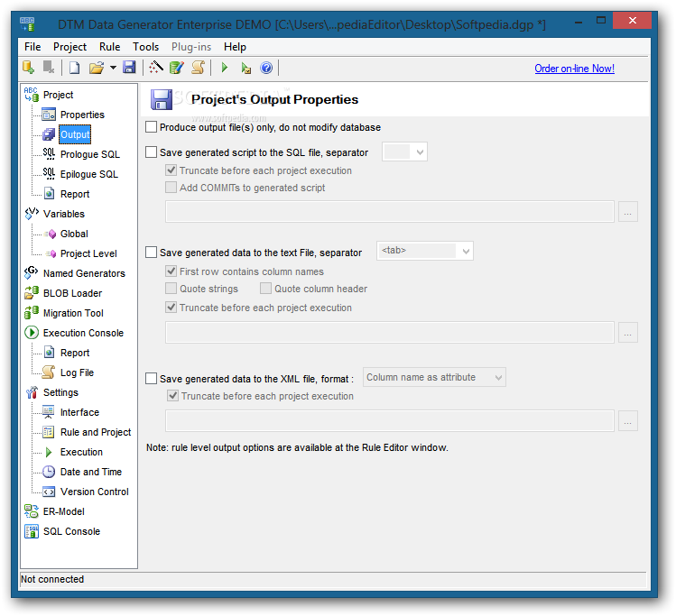This screenshot has height=616, width=676.
Task: Click the XML file path input field
Action: pos(390,421)
